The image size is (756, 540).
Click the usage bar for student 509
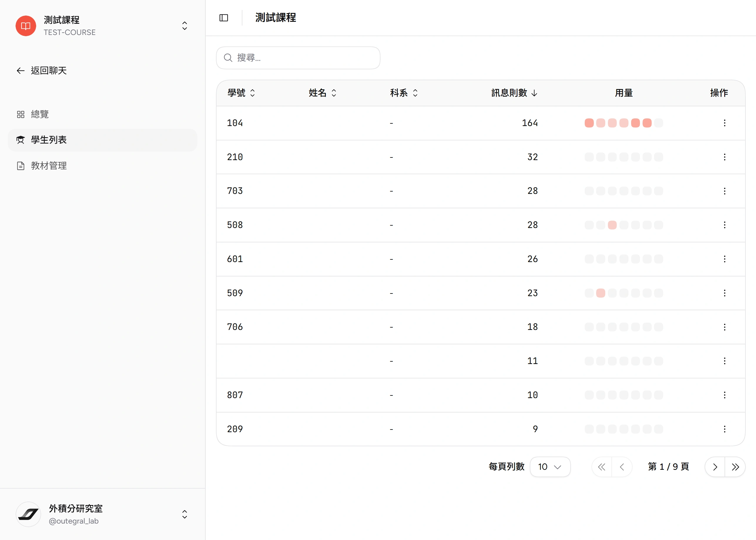pyautogui.click(x=624, y=293)
